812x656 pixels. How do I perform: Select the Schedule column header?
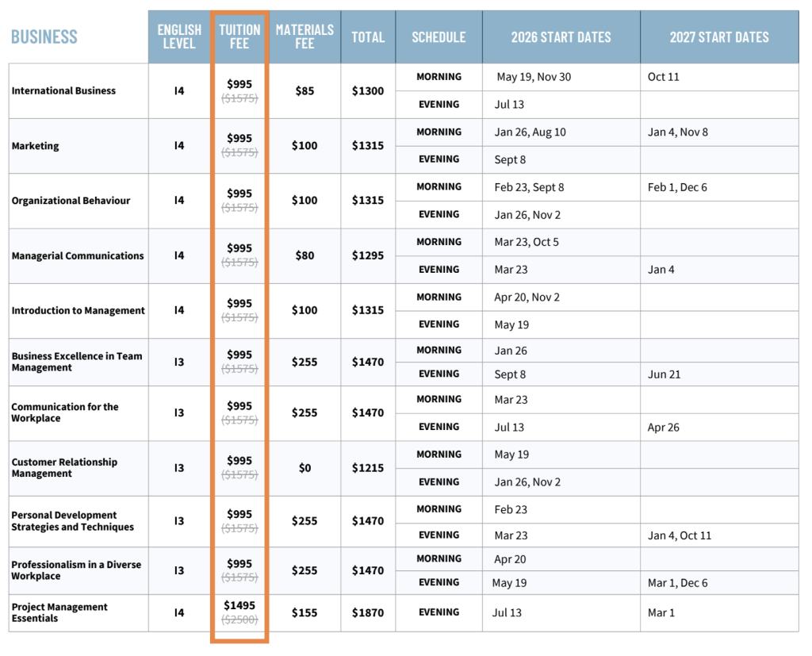(439, 37)
